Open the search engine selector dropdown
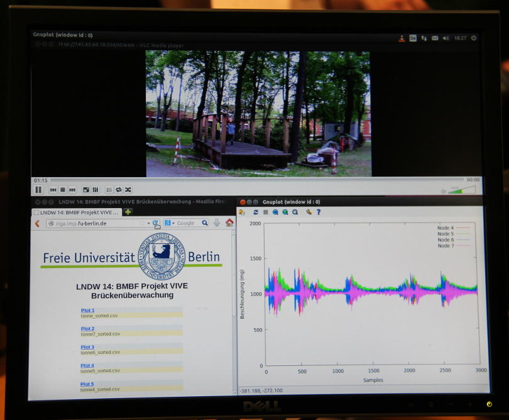The height and width of the screenshot is (420, 509). [x=169, y=223]
